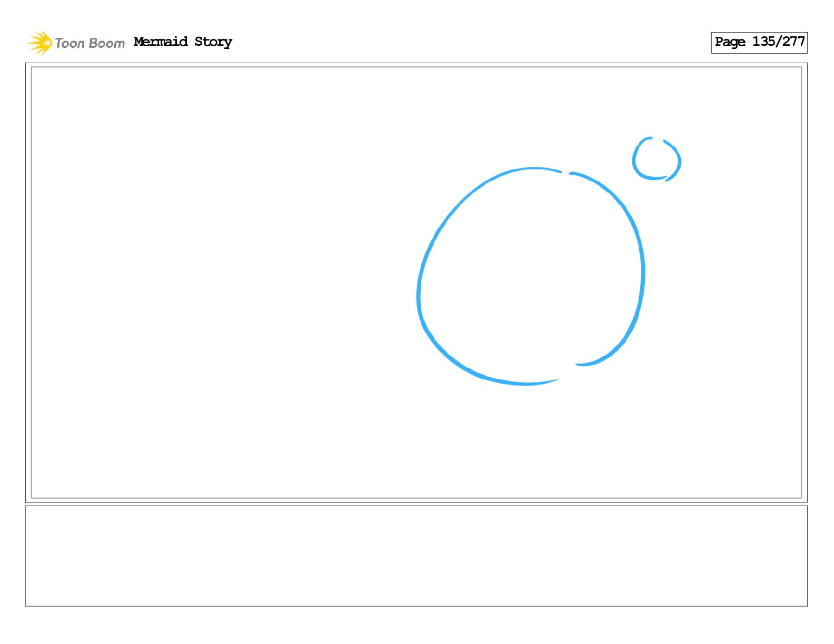834x644 pixels.
Task: Click the large blue circle sketch
Action: (x=531, y=277)
